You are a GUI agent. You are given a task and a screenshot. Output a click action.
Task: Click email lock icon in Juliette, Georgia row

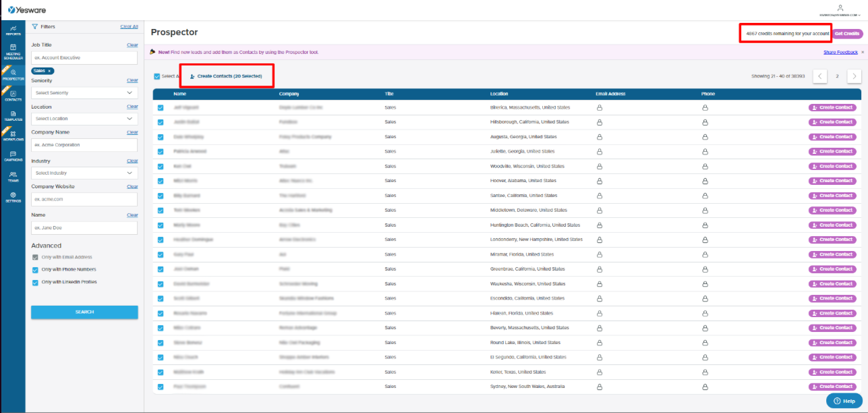point(598,152)
